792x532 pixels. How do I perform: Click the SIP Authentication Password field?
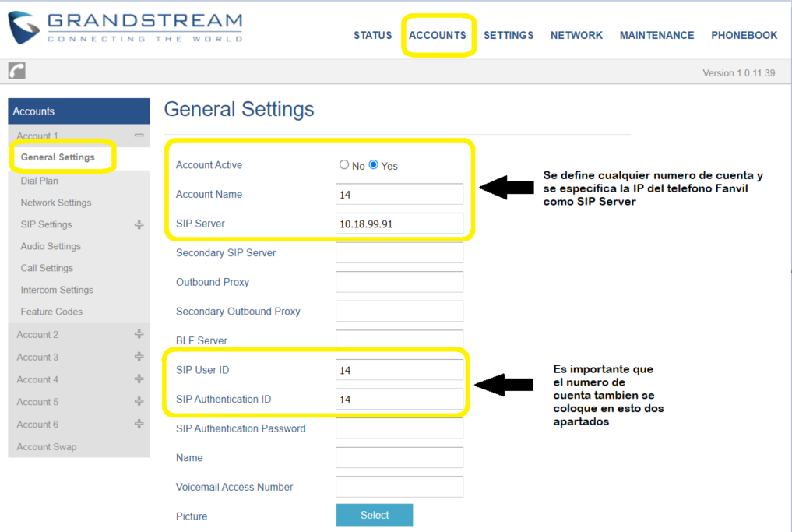click(x=399, y=428)
